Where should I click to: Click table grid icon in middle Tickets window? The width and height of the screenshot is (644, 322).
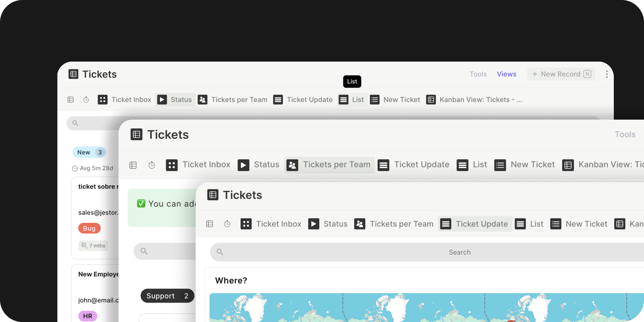click(x=133, y=165)
